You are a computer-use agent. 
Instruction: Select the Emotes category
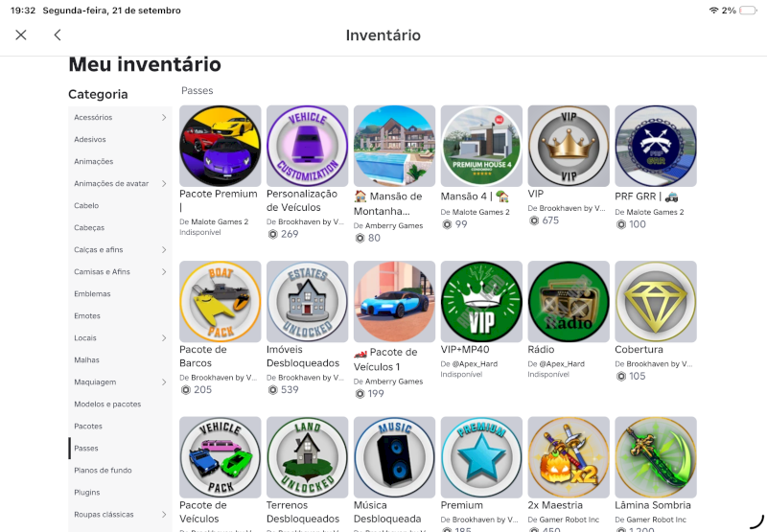[87, 316]
